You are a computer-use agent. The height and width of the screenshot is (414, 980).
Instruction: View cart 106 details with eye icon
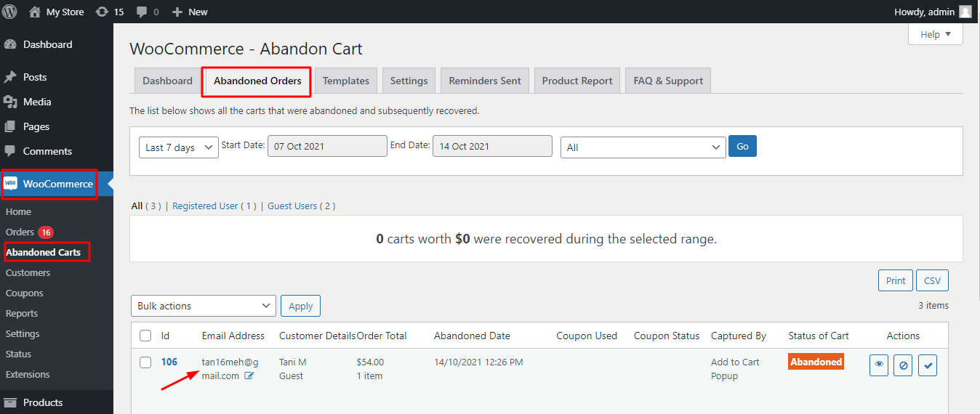click(x=879, y=365)
